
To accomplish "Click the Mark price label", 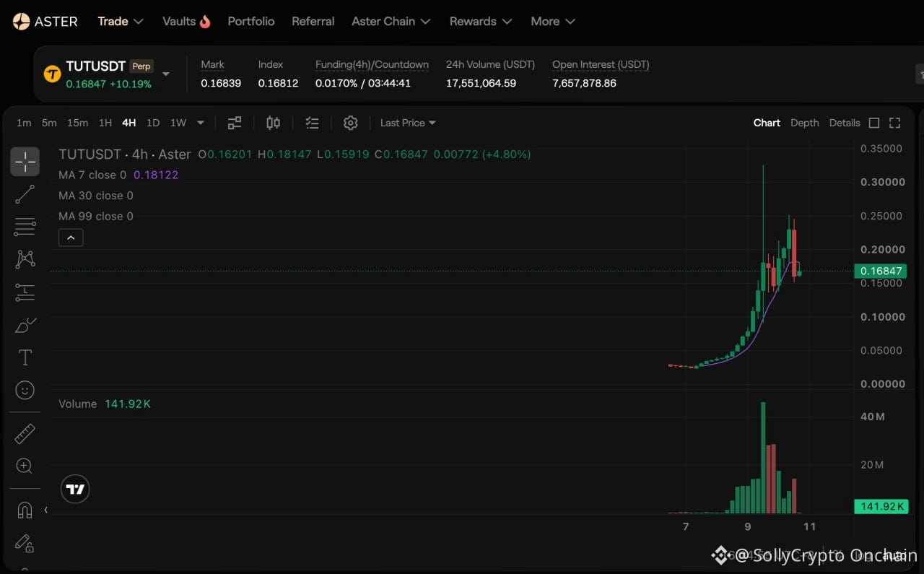I will coord(212,64).
